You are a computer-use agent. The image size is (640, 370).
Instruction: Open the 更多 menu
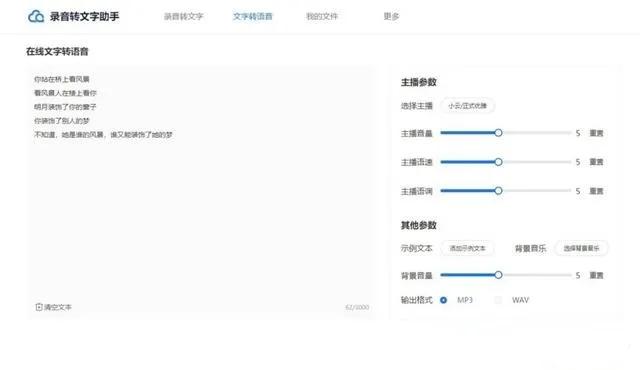coord(391,16)
